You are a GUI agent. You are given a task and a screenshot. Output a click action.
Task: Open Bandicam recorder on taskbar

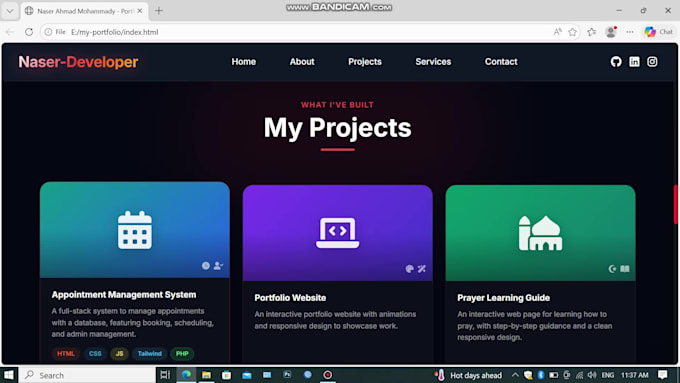[x=327, y=375]
